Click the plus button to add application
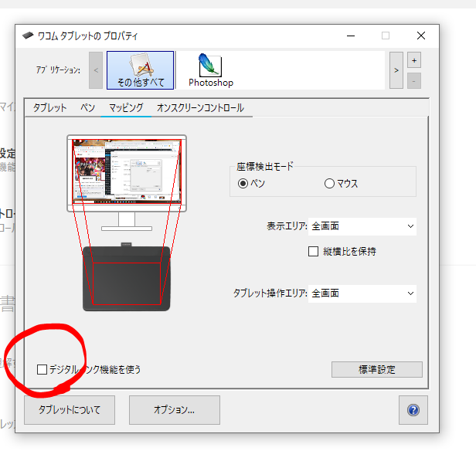 point(413,60)
